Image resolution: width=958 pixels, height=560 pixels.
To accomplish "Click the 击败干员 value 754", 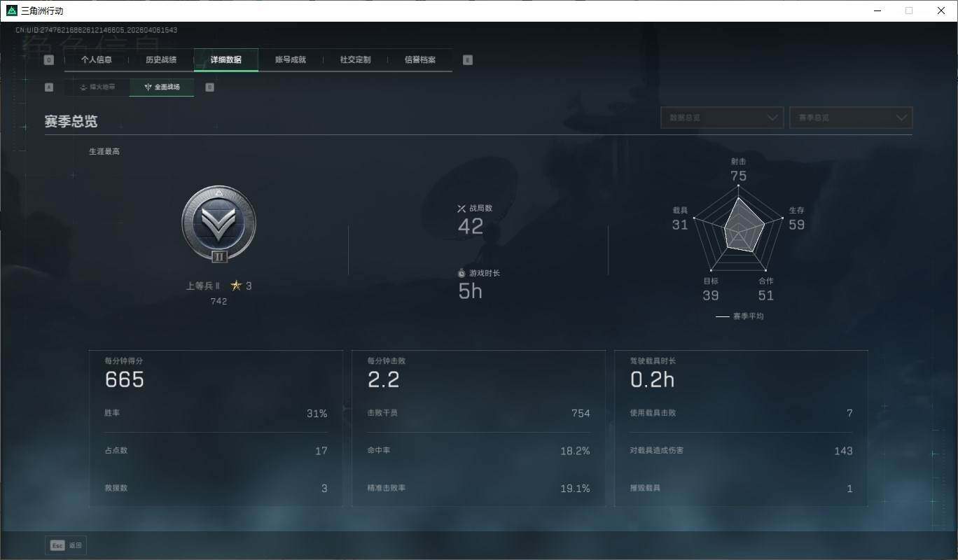I will pyautogui.click(x=581, y=414).
